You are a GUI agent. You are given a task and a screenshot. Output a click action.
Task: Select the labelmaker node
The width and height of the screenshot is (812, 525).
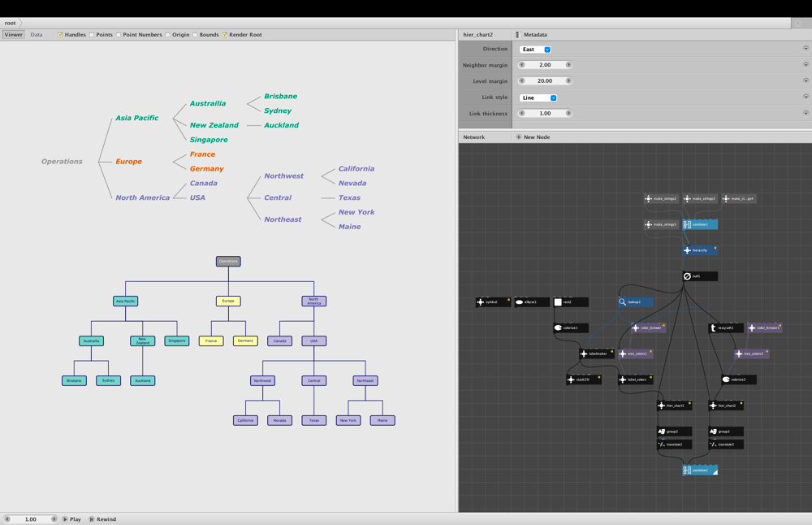597,354
